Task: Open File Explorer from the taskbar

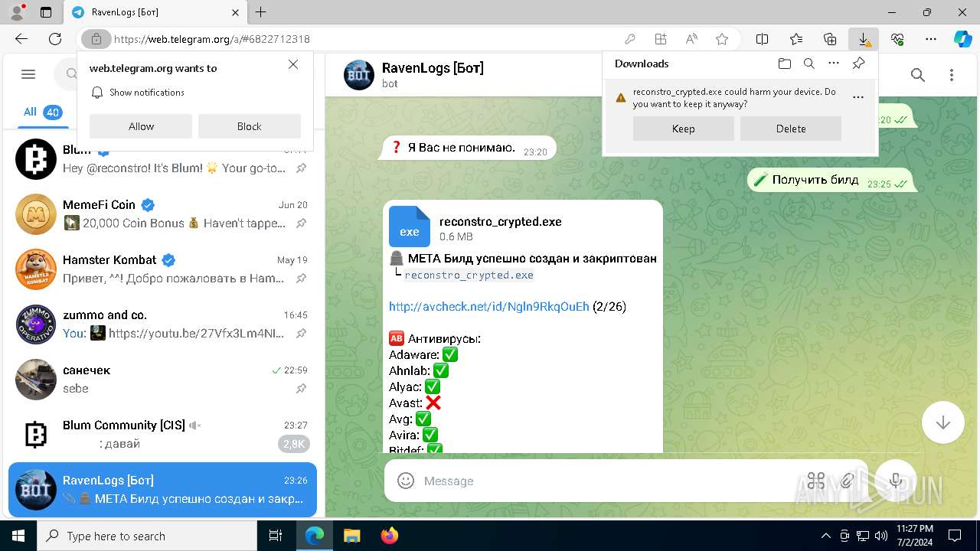Action: [351, 536]
